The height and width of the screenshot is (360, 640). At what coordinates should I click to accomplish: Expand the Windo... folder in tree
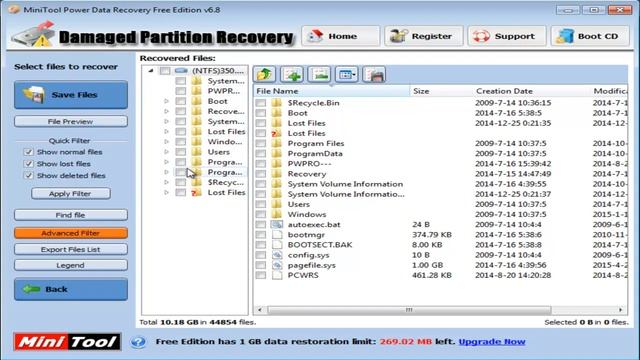click(x=167, y=142)
